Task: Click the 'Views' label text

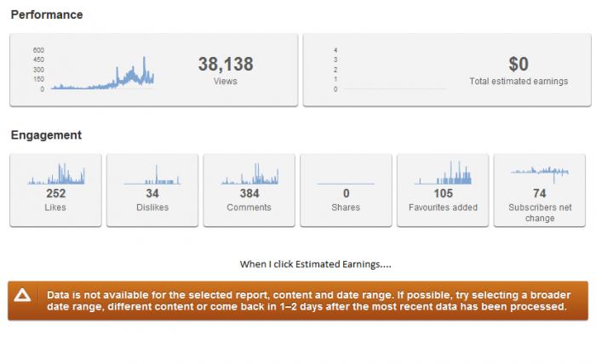Action: click(226, 82)
